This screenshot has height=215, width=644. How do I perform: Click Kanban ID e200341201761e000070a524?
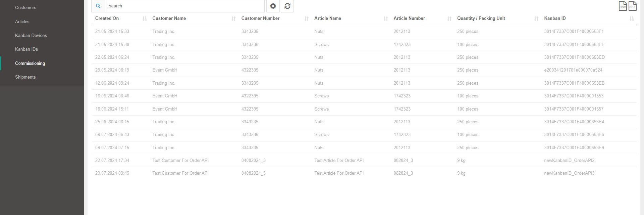pos(573,70)
